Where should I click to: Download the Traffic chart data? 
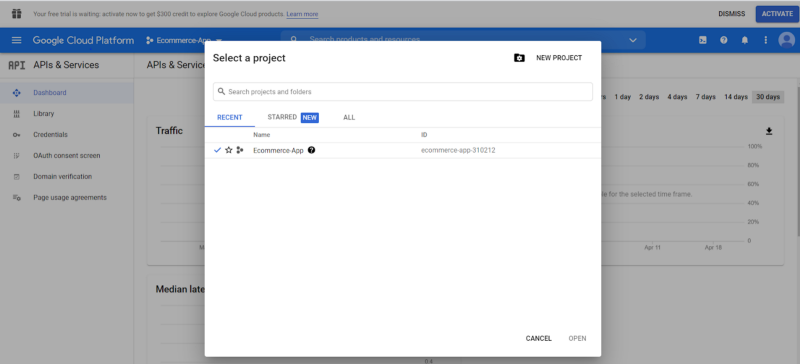pyautogui.click(x=769, y=131)
